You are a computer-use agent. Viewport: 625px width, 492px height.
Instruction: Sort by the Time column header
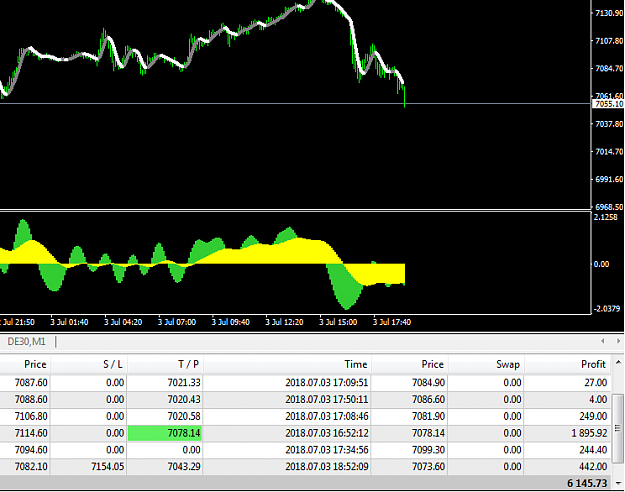pos(356,364)
